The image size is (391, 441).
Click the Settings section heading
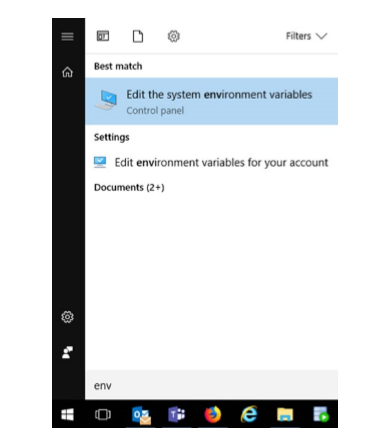[x=112, y=137]
